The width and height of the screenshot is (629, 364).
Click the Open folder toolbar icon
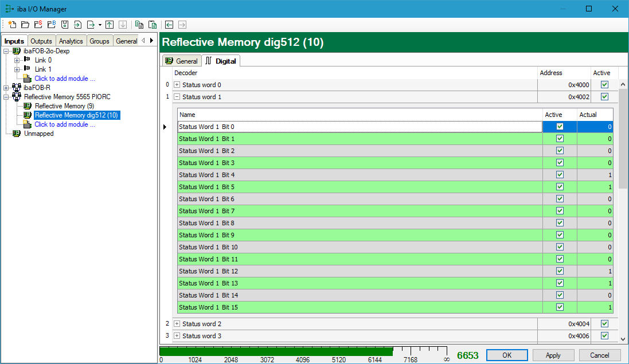coord(25,25)
